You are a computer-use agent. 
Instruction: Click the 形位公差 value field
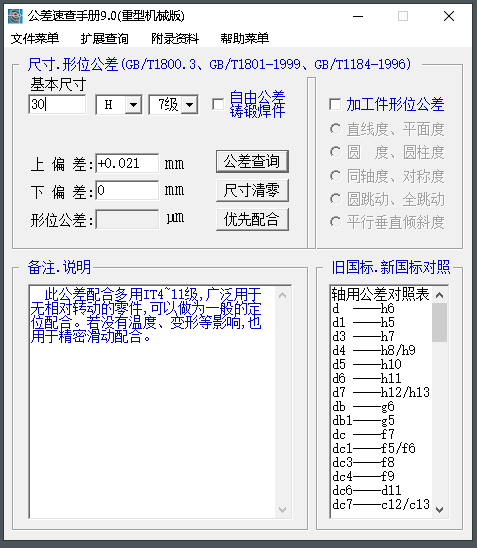(x=127, y=219)
